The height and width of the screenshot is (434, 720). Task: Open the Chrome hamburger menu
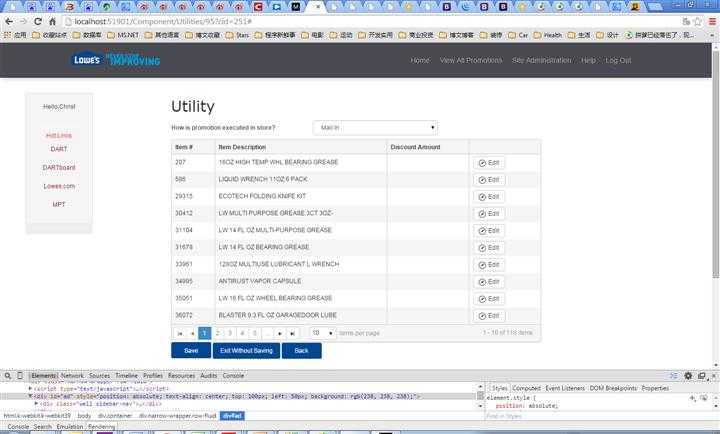(713, 22)
